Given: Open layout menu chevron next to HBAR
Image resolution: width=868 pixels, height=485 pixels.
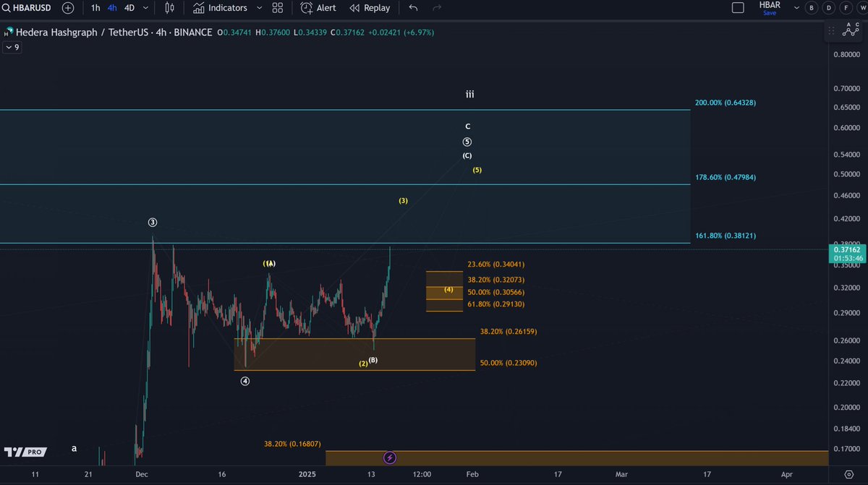Looking at the screenshot, I should click(x=797, y=8).
